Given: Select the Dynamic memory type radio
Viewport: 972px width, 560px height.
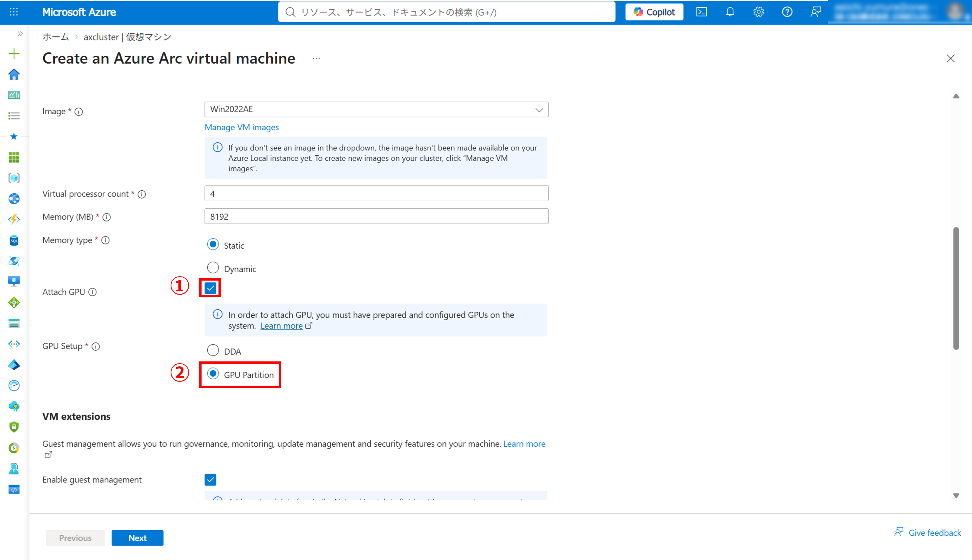Looking at the screenshot, I should pyautogui.click(x=213, y=268).
